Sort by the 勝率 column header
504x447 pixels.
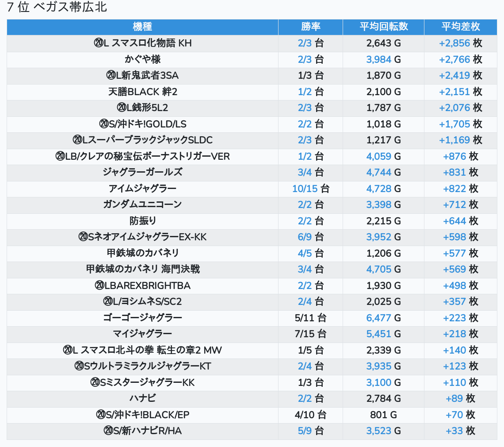click(x=310, y=27)
